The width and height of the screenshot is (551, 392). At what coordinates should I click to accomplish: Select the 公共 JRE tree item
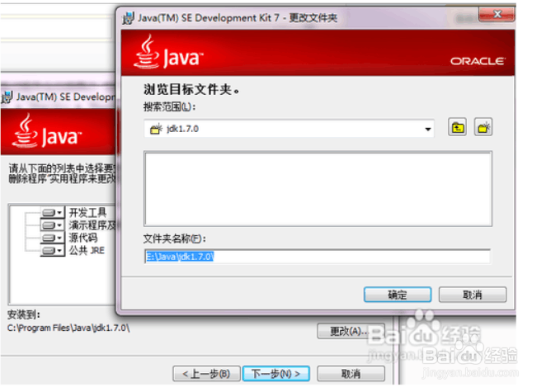coord(87,250)
